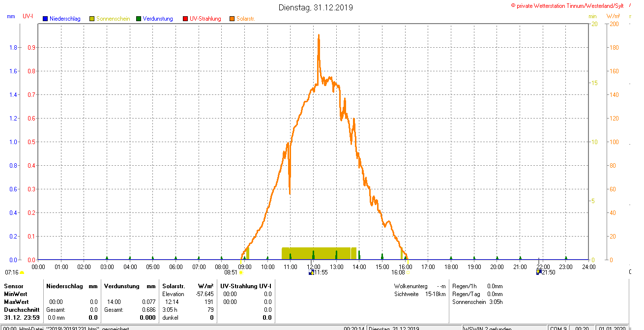This screenshot has width=644, height=330.
Task: Click the Verdunstung table header
Action: click(121, 286)
